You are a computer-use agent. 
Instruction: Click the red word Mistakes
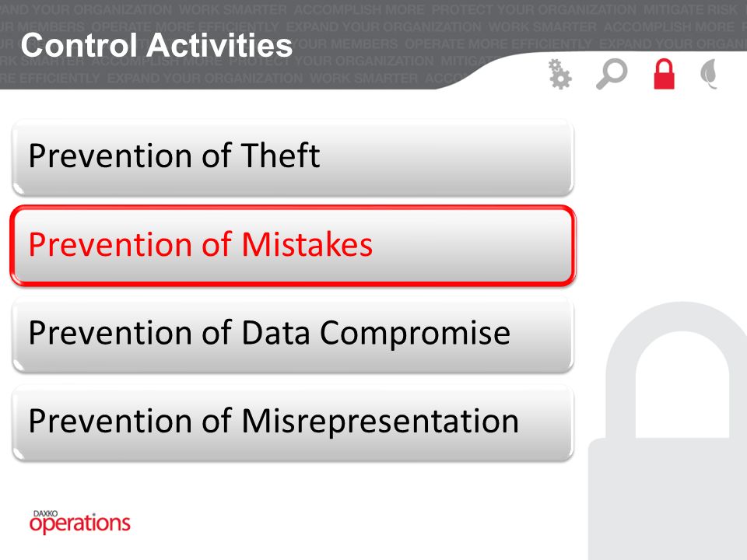point(307,244)
